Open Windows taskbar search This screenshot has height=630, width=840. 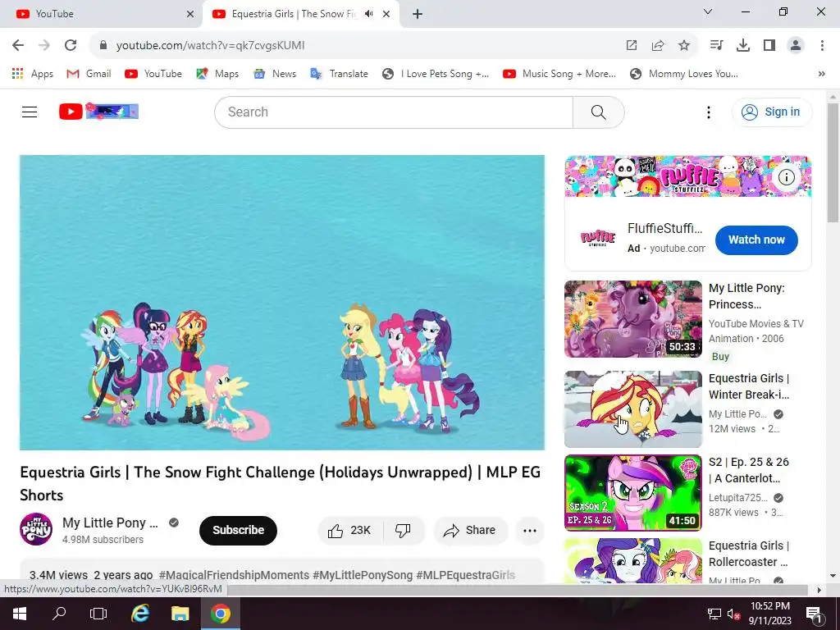[59, 613]
